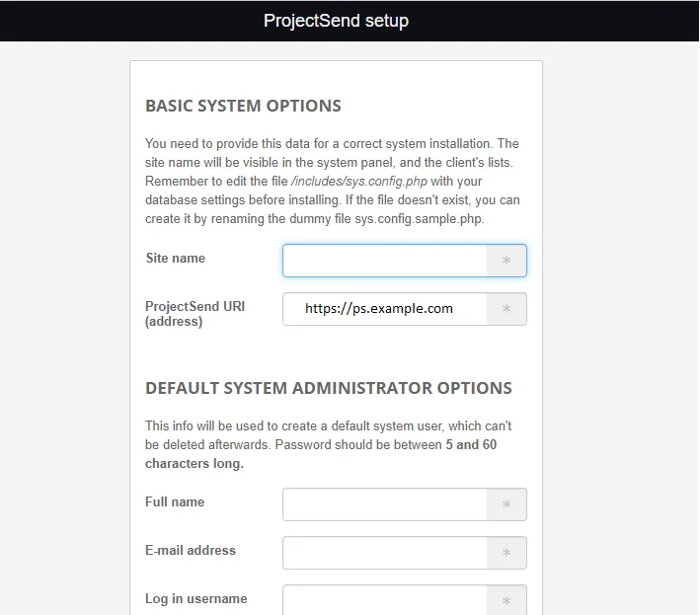700x615 pixels.
Task: Click the asterisk marker beside E-mail address
Action: (506, 553)
